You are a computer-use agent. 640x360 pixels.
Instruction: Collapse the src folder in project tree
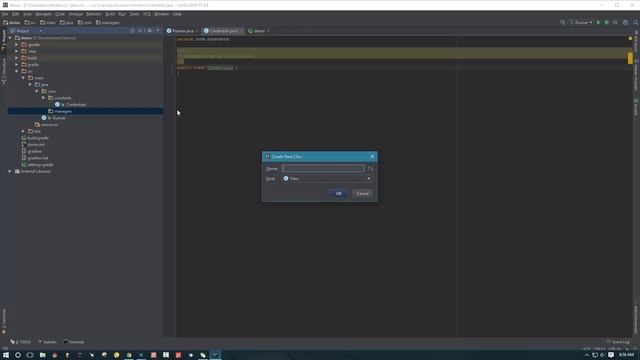[x=17, y=71]
